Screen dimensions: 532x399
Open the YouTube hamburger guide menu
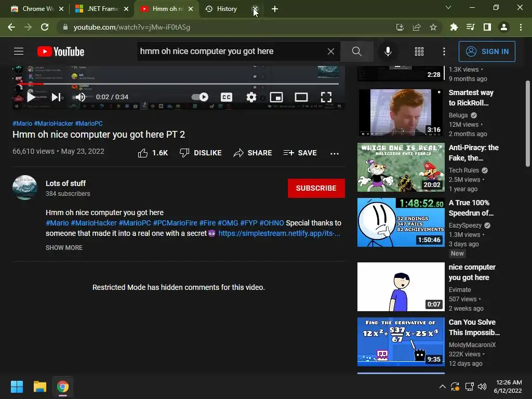tap(19, 51)
